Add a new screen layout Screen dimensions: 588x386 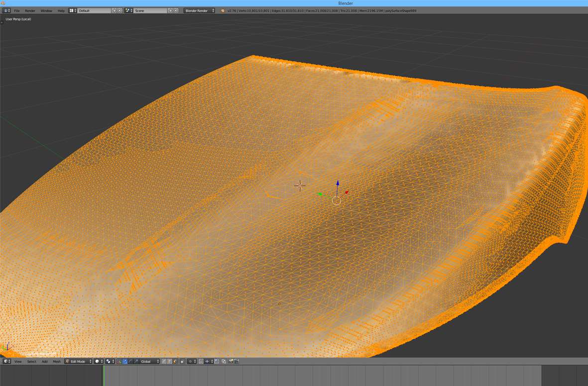click(115, 10)
